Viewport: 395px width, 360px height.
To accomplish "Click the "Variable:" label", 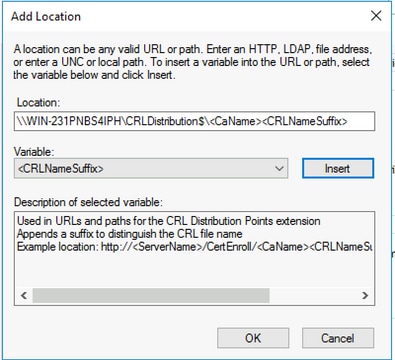I will 34,152.
